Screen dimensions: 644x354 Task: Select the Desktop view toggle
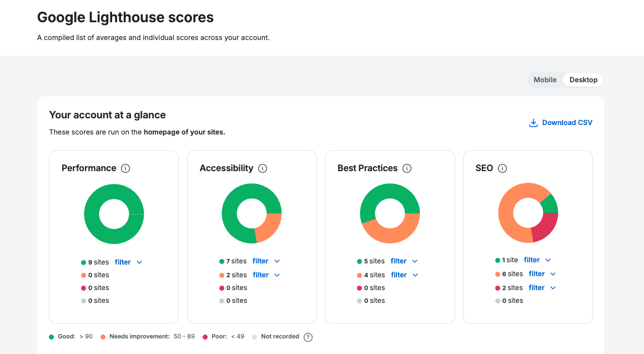(x=583, y=80)
